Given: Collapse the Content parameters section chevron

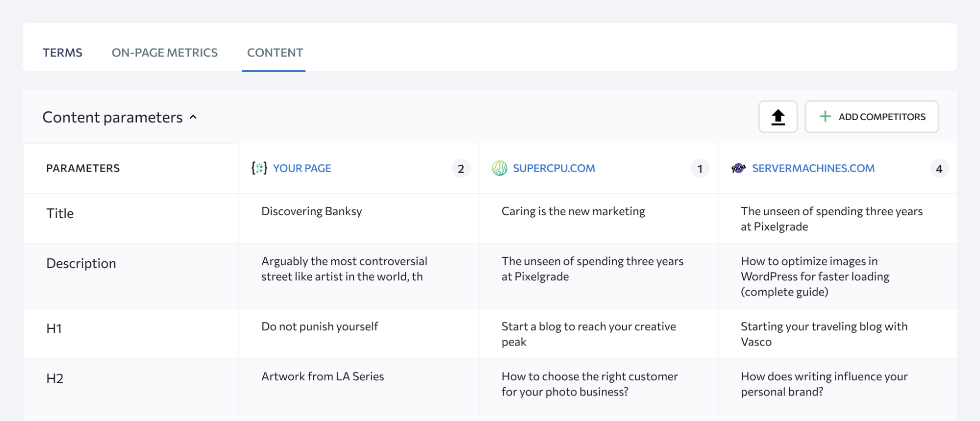Looking at the screenshot, I should 194,117.
